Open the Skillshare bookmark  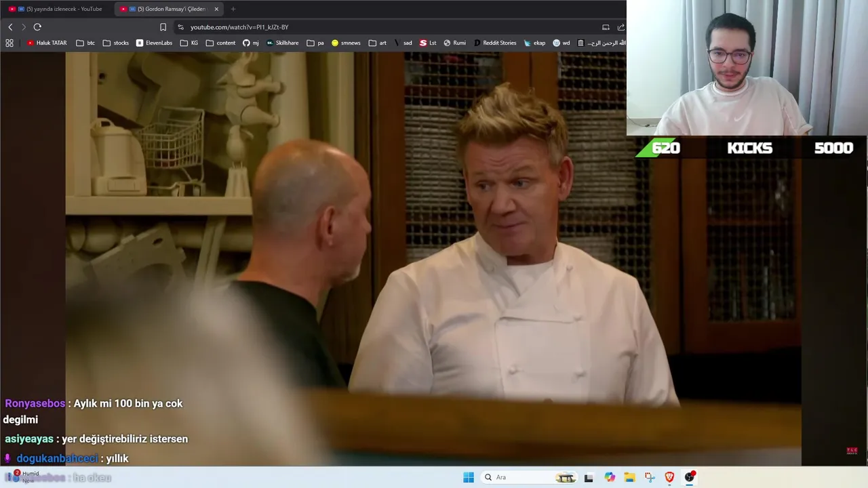pyautogui.click(x=282, y=43)
